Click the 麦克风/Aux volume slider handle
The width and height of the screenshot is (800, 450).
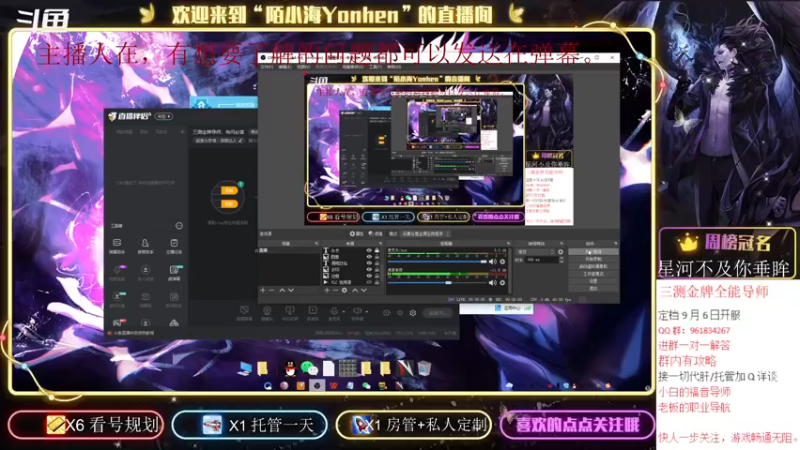click(x=484, y=262)
